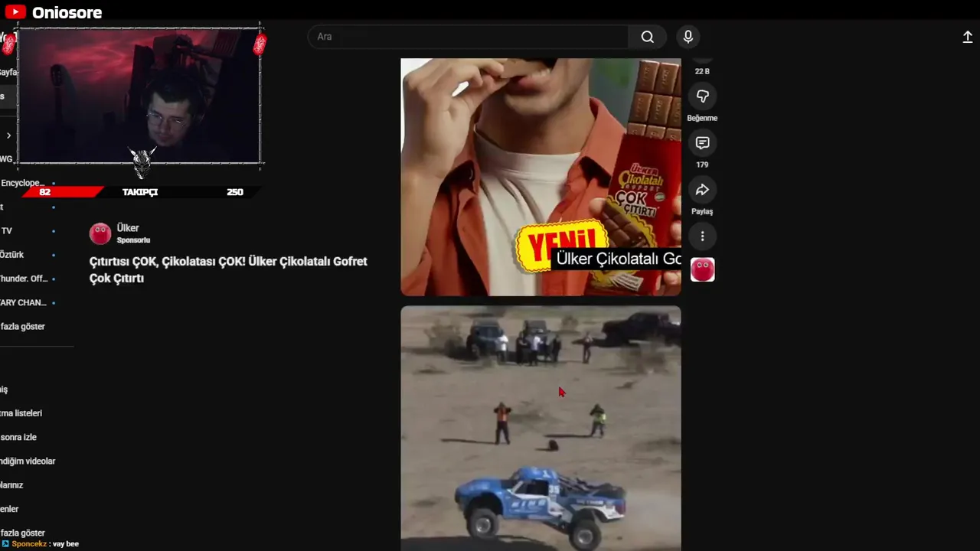Open oynatma listeleri playlists entry

[x=21, y=413]
